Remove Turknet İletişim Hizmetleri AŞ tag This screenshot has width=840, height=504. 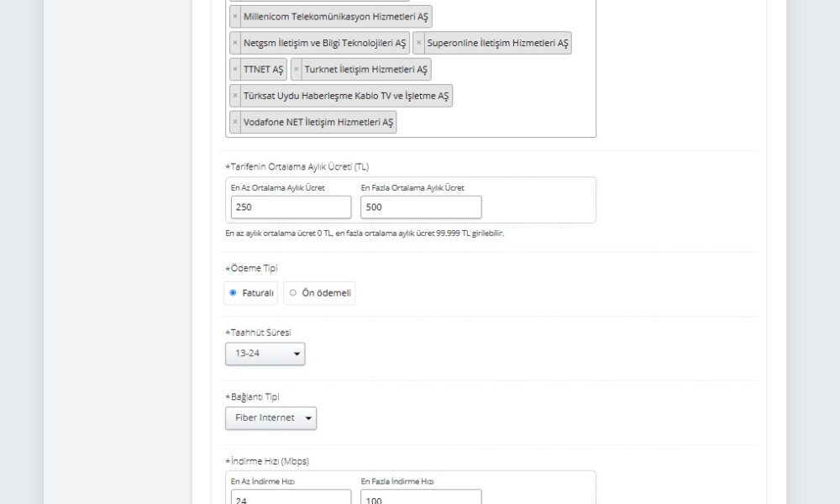[297, 70]
